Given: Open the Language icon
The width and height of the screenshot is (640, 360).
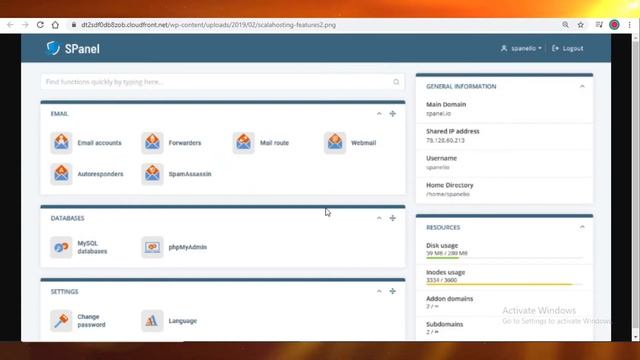Looking at the screenshot, I should pyautogui.click(x=152, y=320).
